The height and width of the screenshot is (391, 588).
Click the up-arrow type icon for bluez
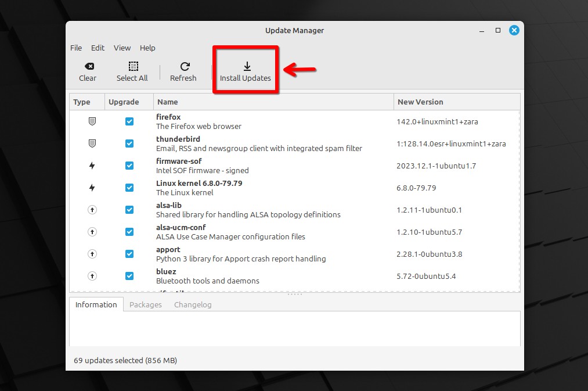click(x=92, y=276)
